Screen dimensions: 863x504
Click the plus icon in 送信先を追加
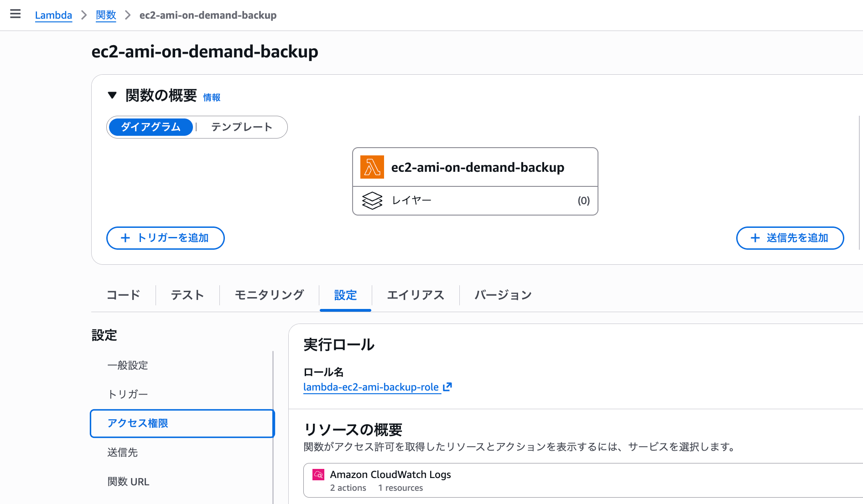755,238
